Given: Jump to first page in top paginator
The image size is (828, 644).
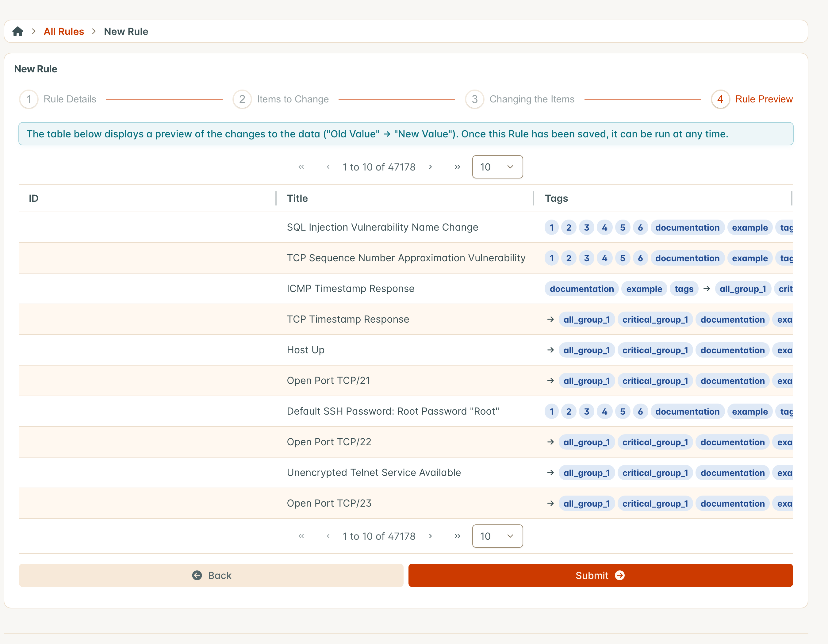Looking at the screenshot, I should click(x=301, y=167).
